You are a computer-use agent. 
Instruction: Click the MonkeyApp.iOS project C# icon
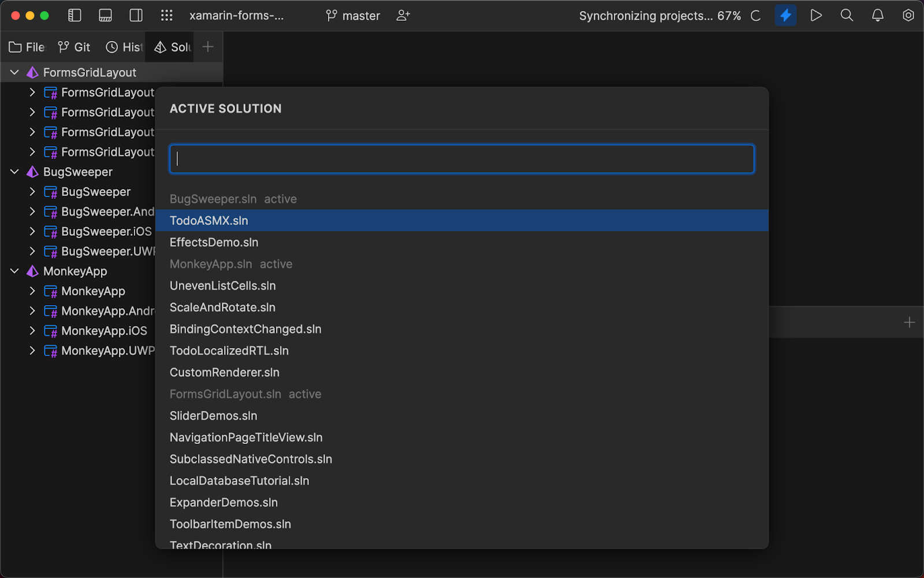tap(51, 331)
